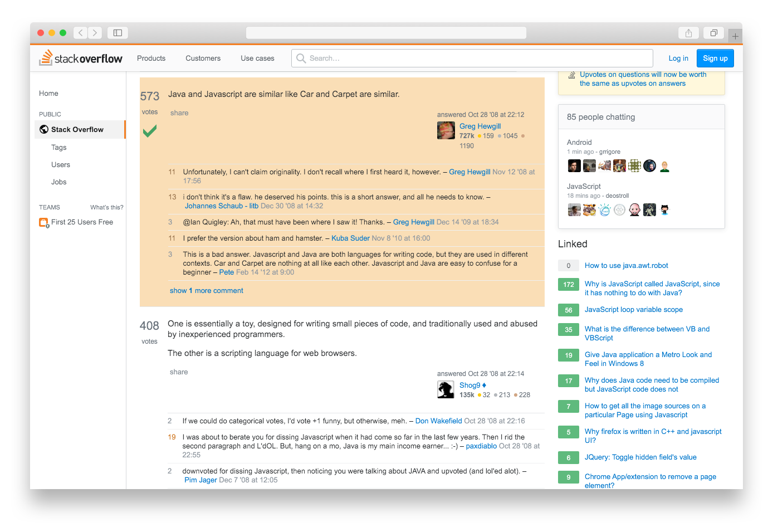Click the green accepted answer checkmark

pos(150,131)
